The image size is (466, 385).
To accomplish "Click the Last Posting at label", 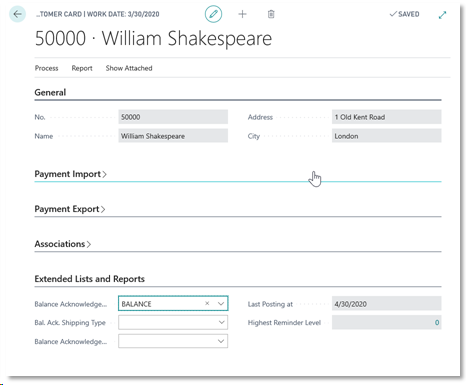I will (x=270, y=304).
